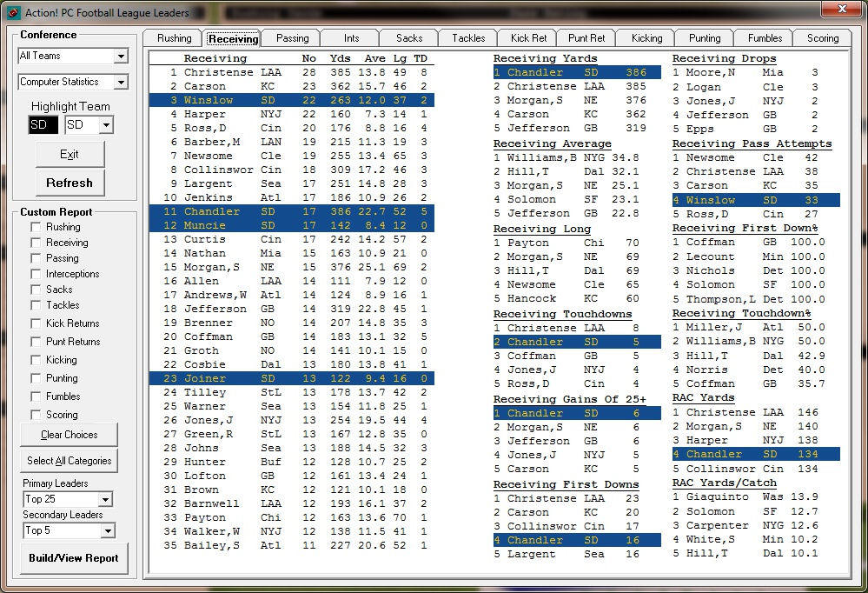This screenshot has width=868, height=593.
Task: Go to the Tackles tab
Action: point(468,38)
